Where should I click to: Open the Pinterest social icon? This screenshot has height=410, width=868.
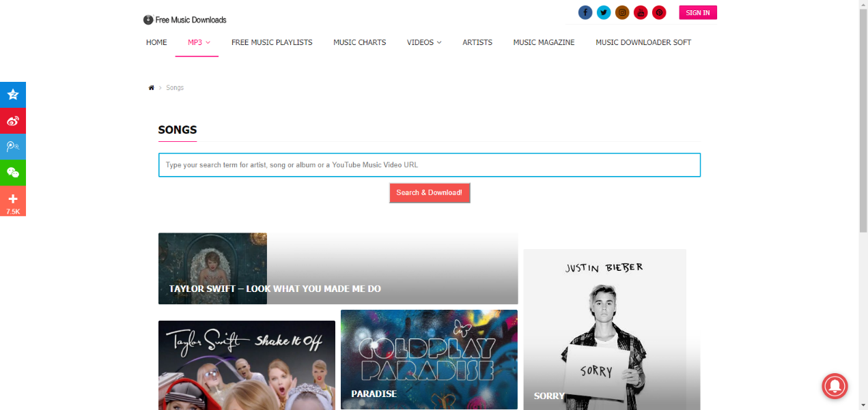click(659, 12)
